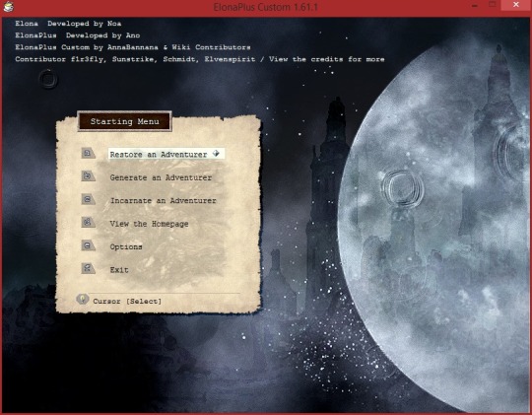Click the 'View the credits for more' text

pyautogui.click(x=327, y=59)
